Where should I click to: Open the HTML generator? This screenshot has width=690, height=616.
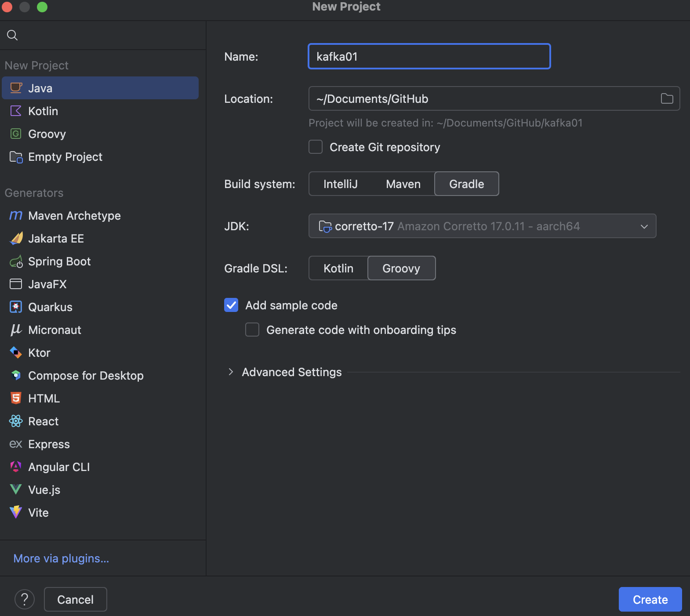pyautogui.click(x=100, y=398)
